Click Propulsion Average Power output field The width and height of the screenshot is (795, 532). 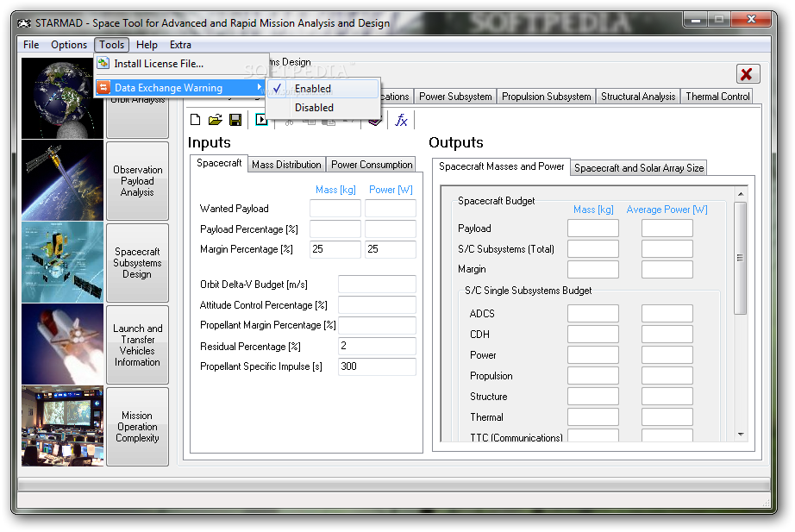coord(667,376)
